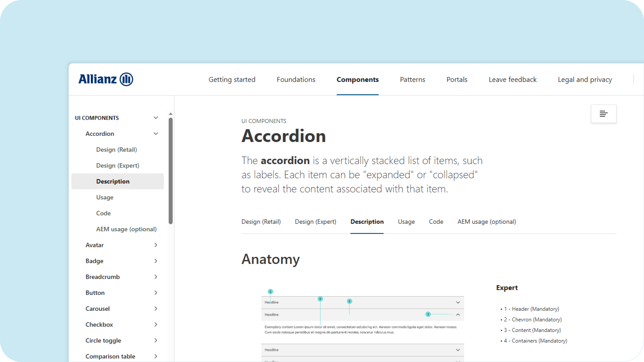Collapse the Accordion sidebar chevron
Image resolution: width=644 pixels, height=362 pixels.
click(156, 134)
